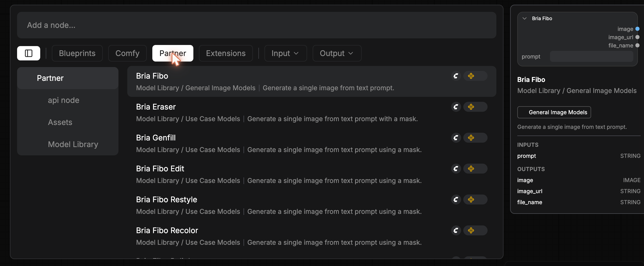This screenshot has height=266, width=644.
Task: Switch to the Extensions tab
Action: coord(226,53)
